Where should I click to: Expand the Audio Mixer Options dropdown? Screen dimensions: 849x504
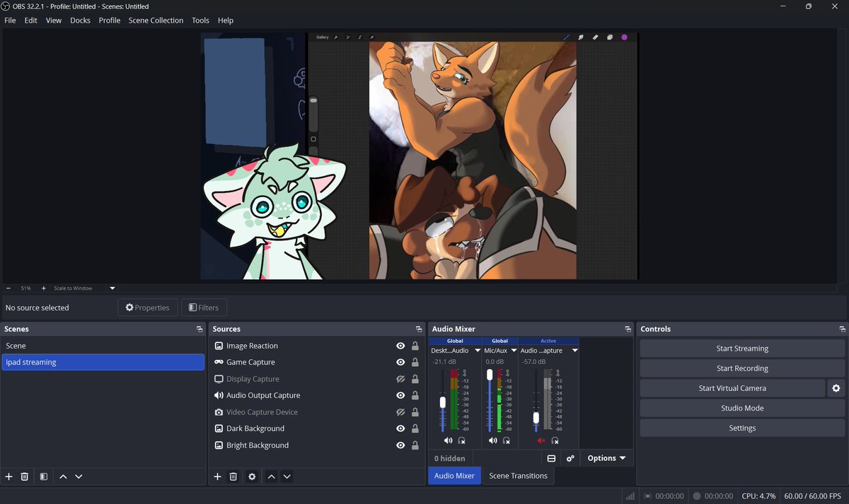[x=607, y=458]
